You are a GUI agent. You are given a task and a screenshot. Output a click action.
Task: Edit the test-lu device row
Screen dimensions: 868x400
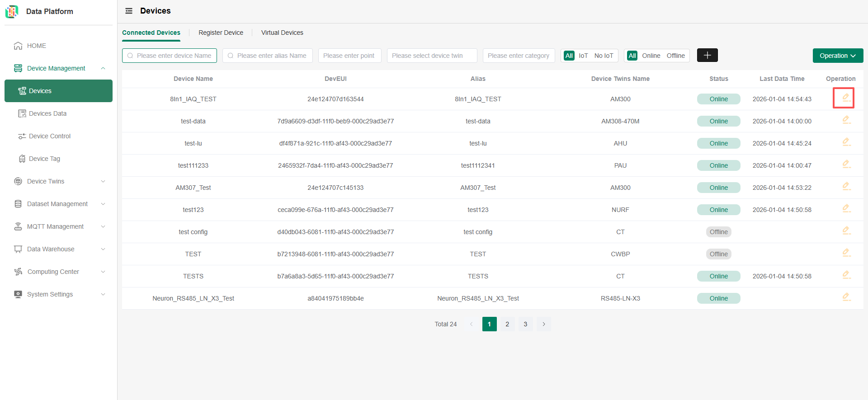click(846, 142)
